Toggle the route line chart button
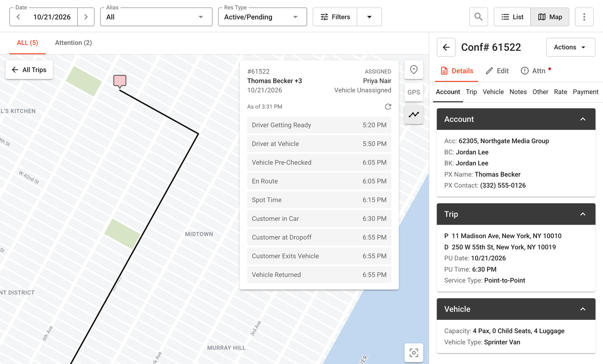The height and width of the screenshot is (364, 603). (x=414, y=115)
